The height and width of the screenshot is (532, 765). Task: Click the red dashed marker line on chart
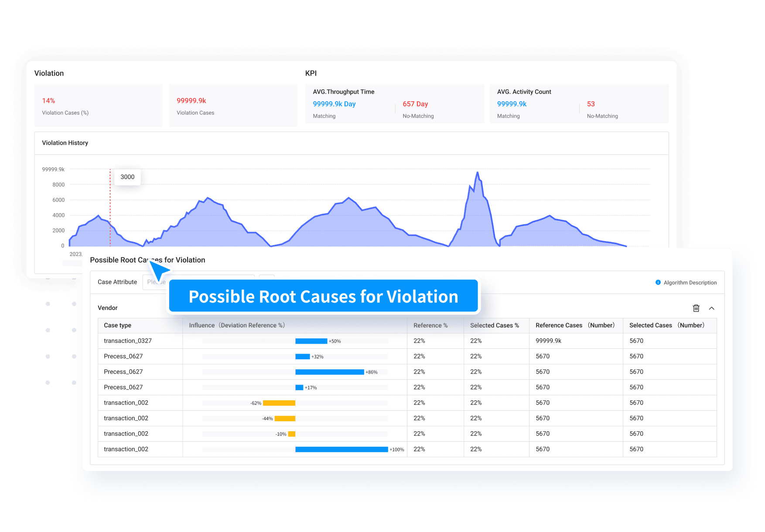pyautogui.click(x=110, y=208)
